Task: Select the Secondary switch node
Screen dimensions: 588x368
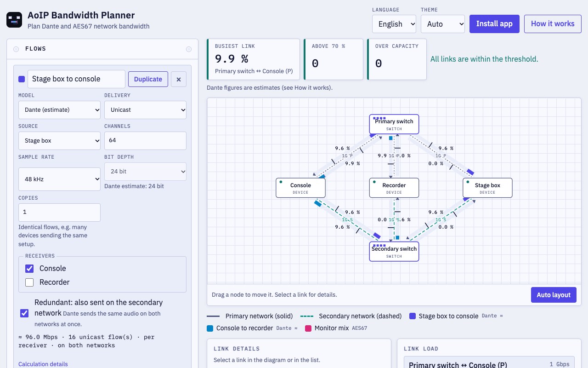Action: (x=394, y=252)
